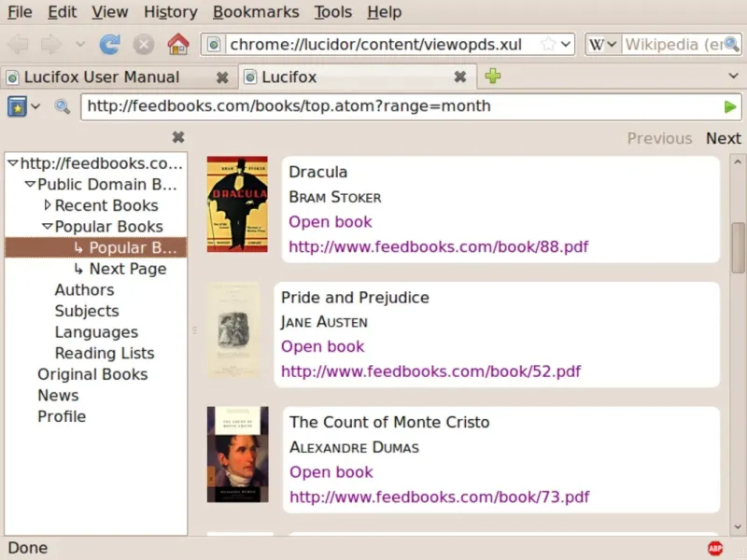The height and width of the screenshot is (560, 747).
Task: Focus the feedbooks feed URL field
Action: 402,106
